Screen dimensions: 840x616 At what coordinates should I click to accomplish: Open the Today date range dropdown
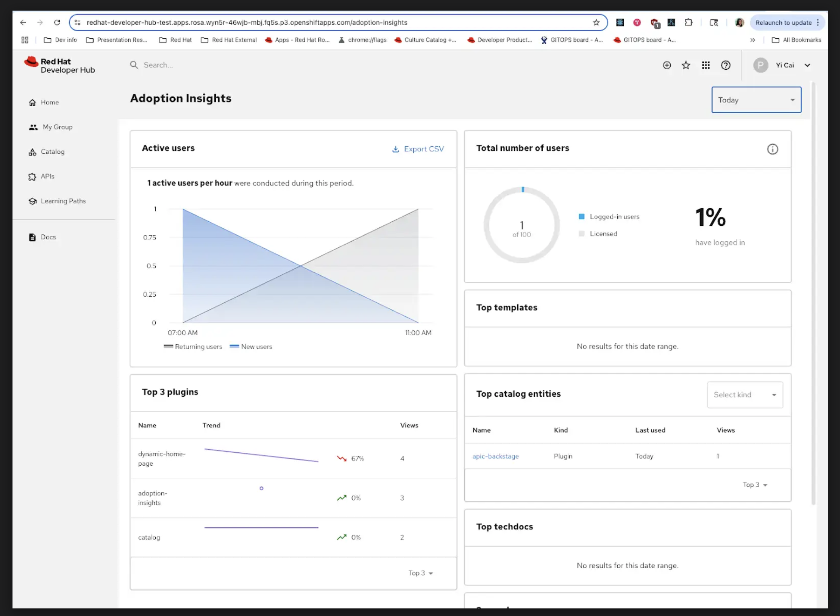click(x=756, y=100)
